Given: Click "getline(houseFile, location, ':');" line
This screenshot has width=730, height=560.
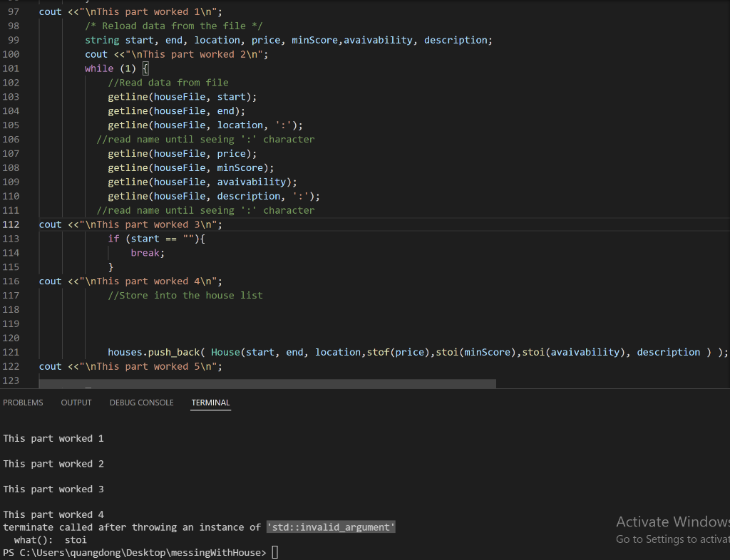Looking at the screenshot, I should pos(205,125).
